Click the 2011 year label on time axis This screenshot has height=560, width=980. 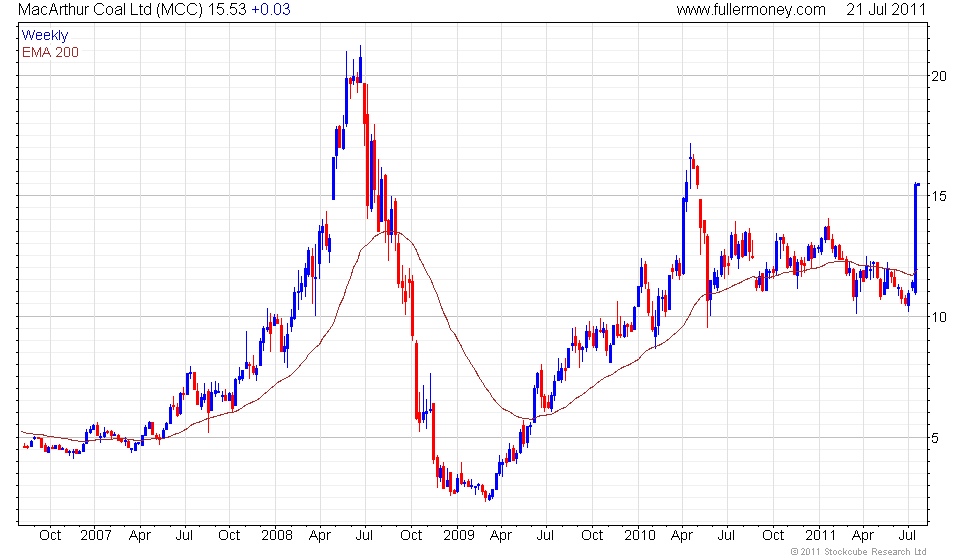pos(821,536)
